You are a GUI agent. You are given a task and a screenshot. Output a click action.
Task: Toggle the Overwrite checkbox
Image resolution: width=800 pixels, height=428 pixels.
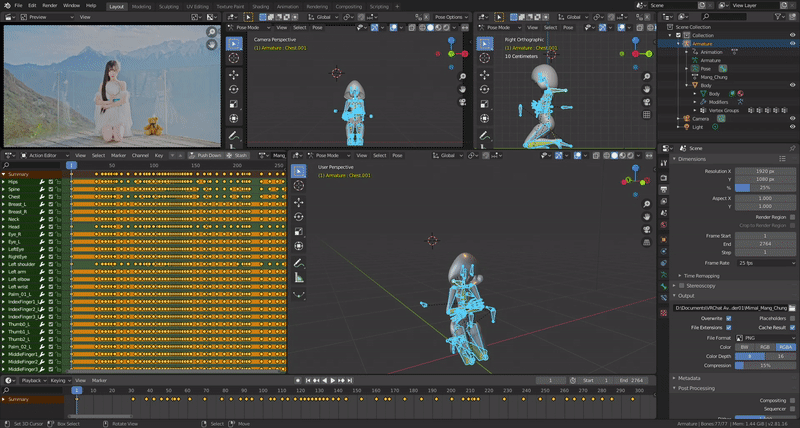click(729, 317)
